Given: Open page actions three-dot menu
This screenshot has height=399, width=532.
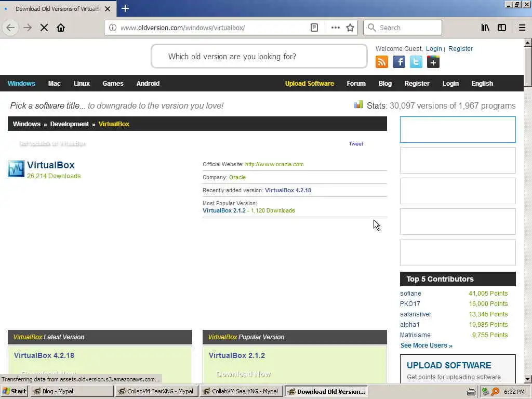Looking at the screenshot, I should coord(335,28).
